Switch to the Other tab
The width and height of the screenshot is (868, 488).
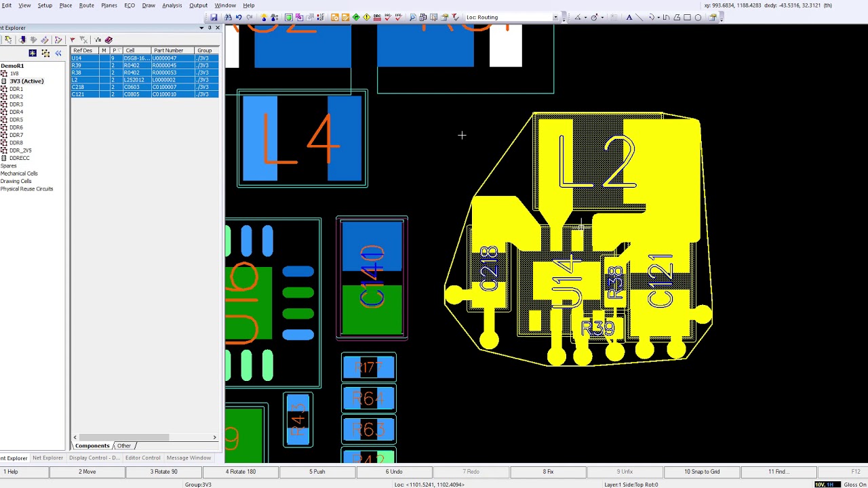coord(123,446)
